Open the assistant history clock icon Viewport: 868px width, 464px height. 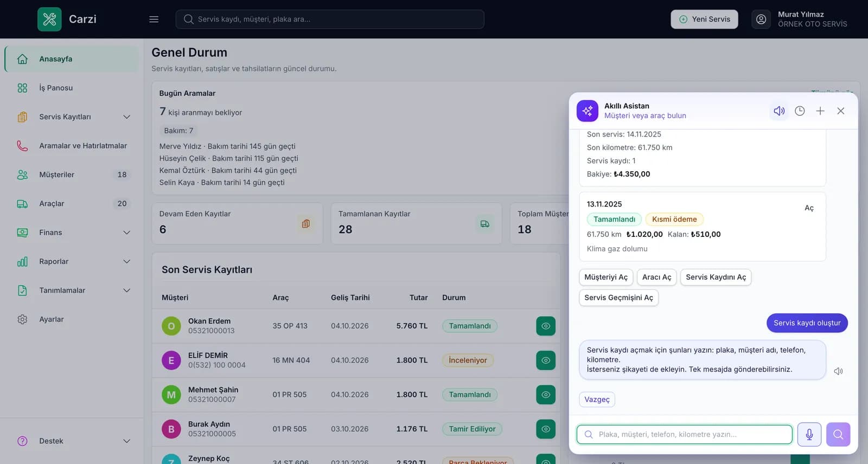click(x=800, y=111)
